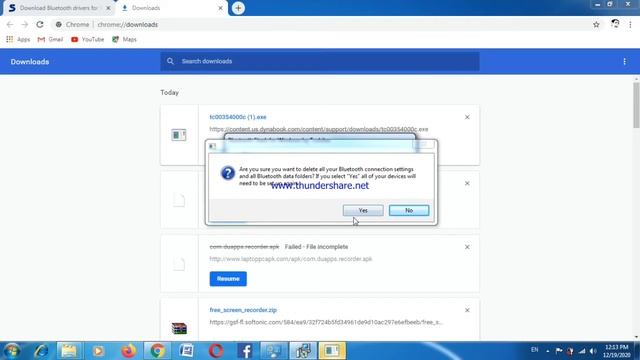The height and width of the screenshot is (360, 640).
Task: Click the search magnifier icon
Action: (170, 61)
